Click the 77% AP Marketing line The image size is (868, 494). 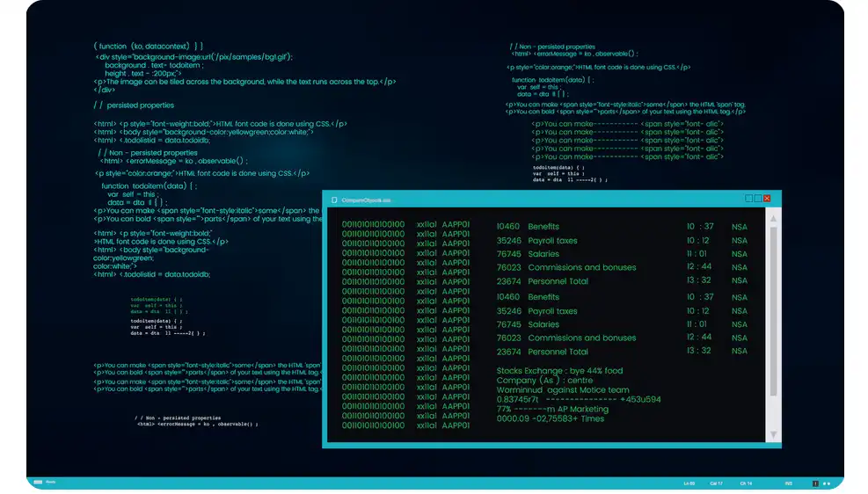tap(551, 409)
